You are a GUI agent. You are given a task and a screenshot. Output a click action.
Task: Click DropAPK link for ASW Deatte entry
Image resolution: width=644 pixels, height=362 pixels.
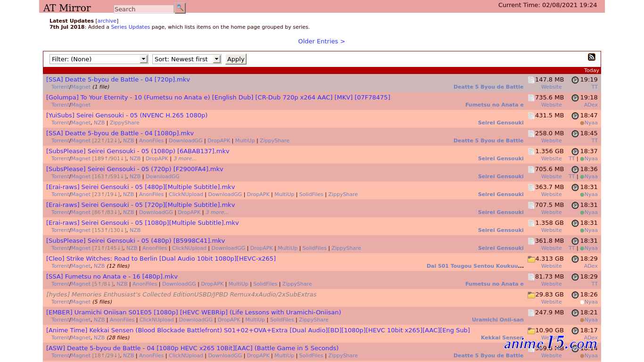click(258, 355)
